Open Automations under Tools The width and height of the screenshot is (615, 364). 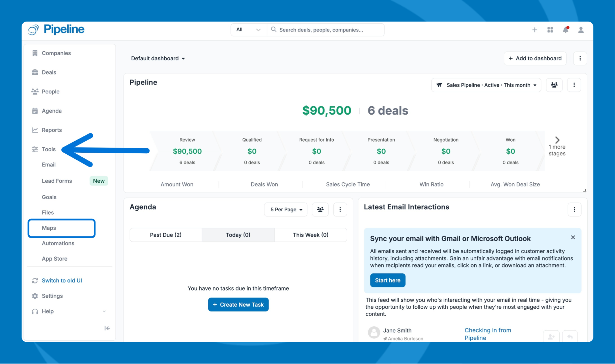pyautogui.click(x=58, y=243)
